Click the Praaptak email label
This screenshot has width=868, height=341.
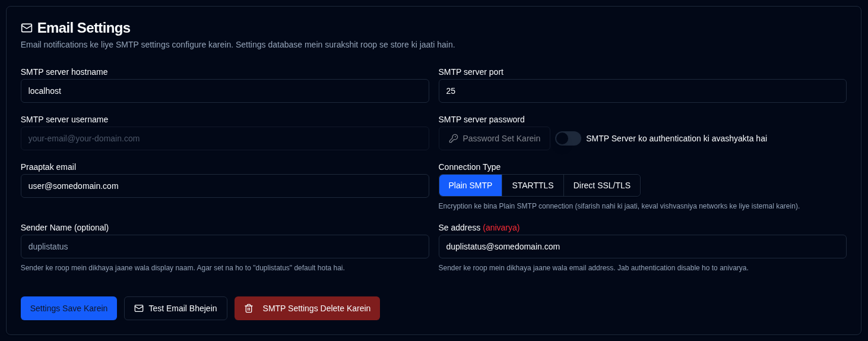(x=48, y=167)
